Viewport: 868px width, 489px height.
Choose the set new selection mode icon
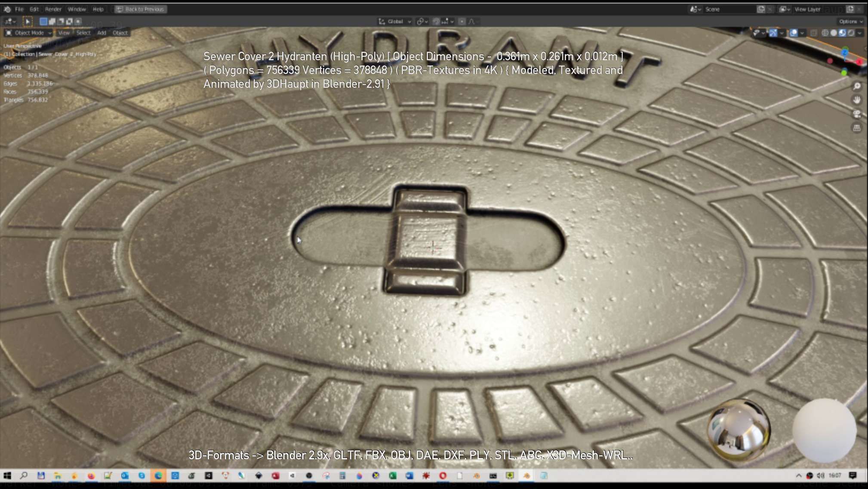[43, 21]
